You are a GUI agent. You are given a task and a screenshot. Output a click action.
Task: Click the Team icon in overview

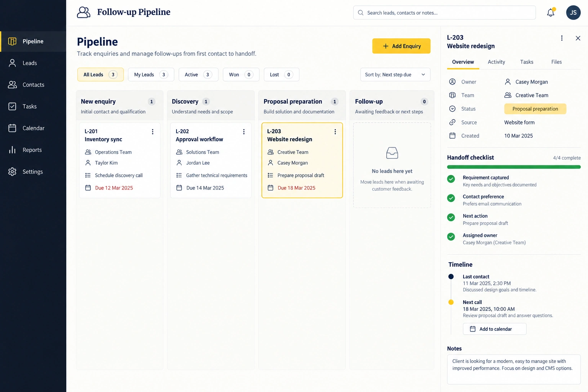452,95
